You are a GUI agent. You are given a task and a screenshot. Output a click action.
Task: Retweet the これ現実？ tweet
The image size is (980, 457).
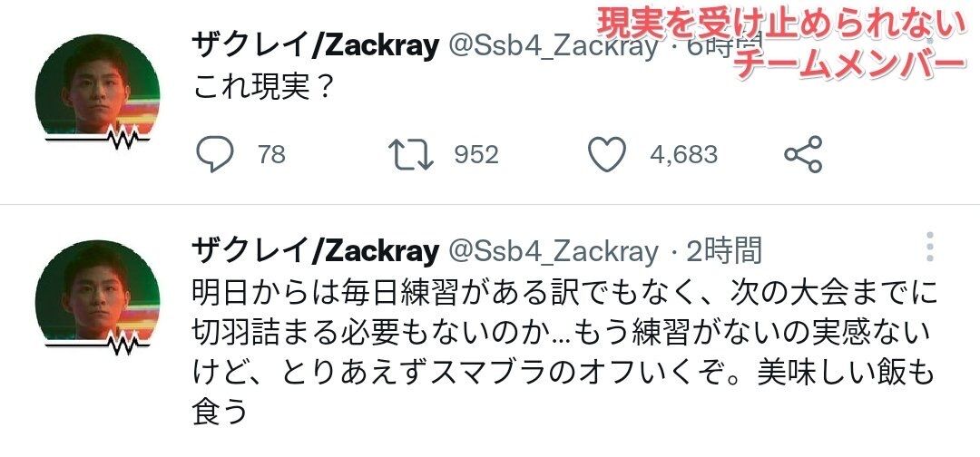[x=411, y=154]
